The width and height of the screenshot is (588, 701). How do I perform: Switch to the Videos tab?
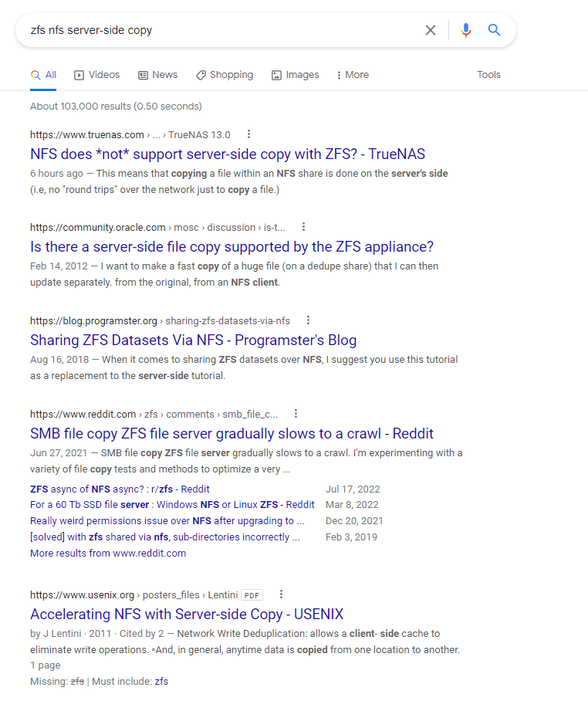[97, 75]
